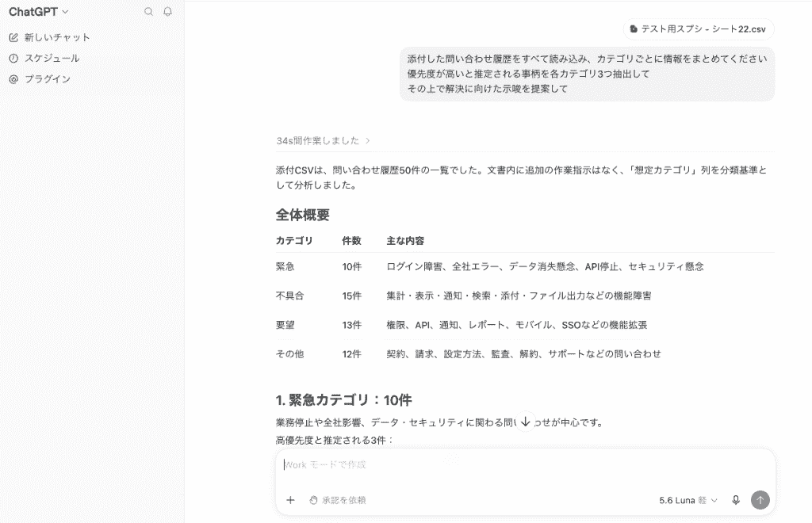This screenshot has width=812, height=523.
Task: Focus the Work mode message input field
Action: click(x=525, y=464)
